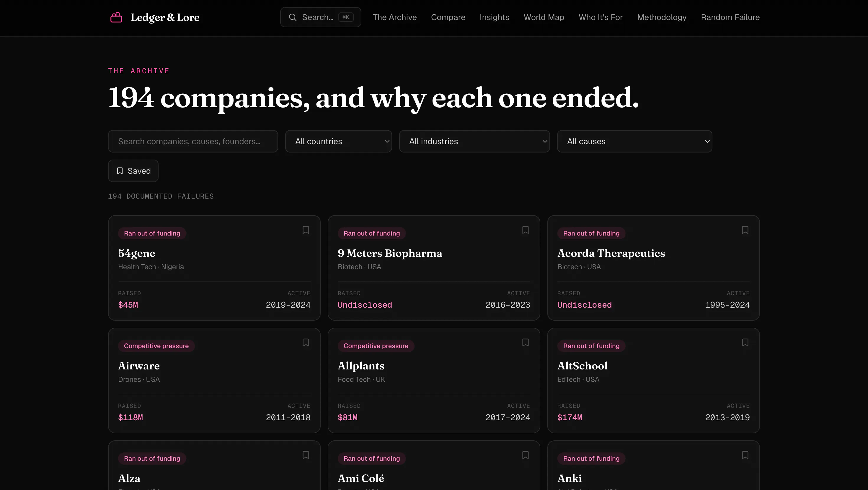Expand the All industries dropdown
868x490 pixels.
474,141
